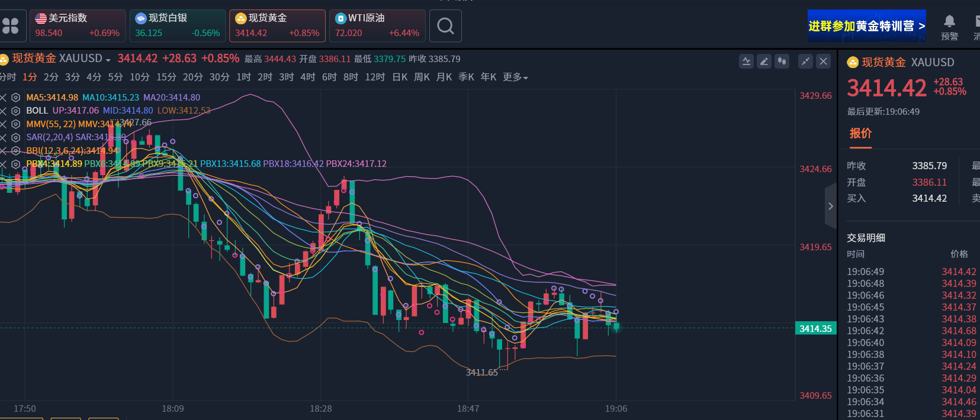Expand the XAUUSD symbol dropdown
This screenshot has height=420, width=980.
click(108, 60)
